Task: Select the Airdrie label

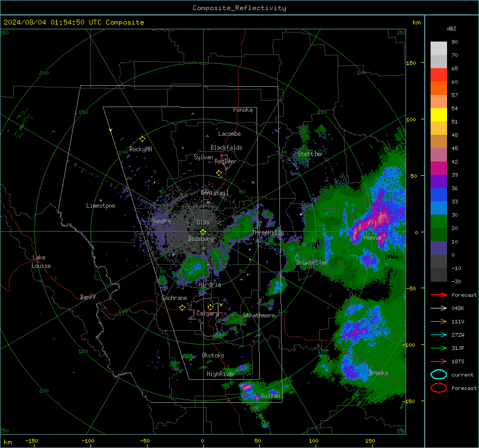Action: click(210, 284)
